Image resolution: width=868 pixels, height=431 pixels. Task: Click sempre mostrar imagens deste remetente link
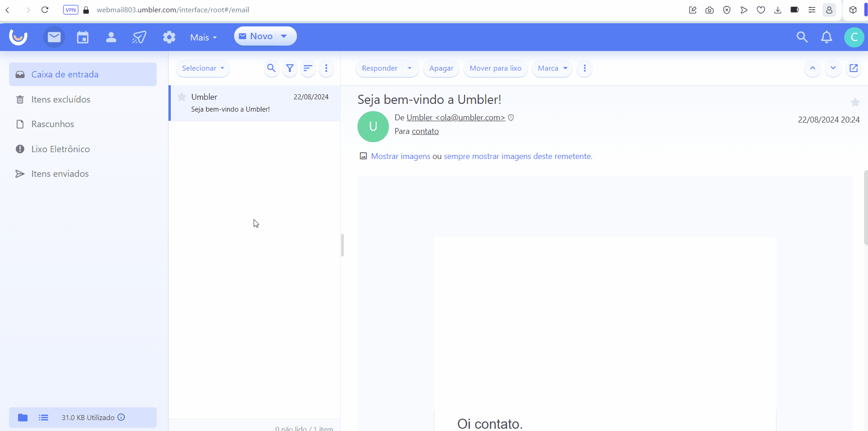coord(518,156)
